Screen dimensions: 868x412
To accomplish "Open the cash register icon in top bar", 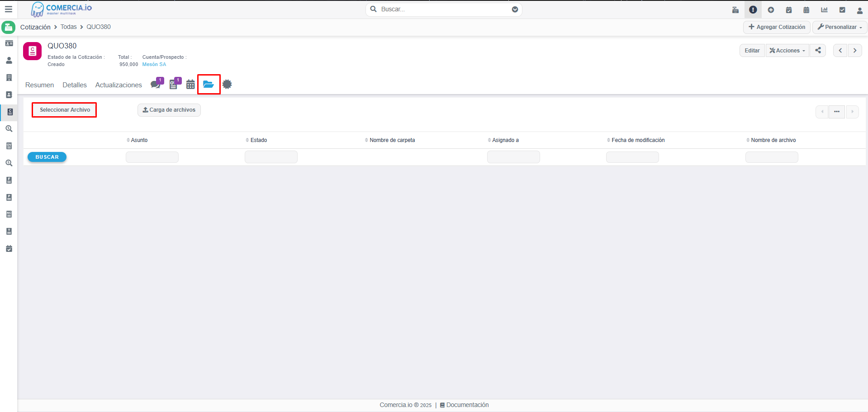I will 735,9.
